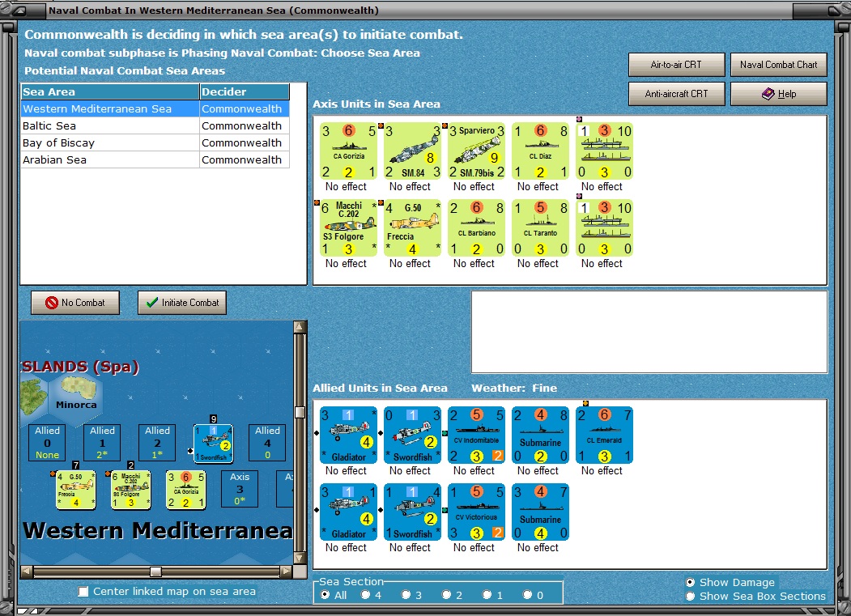Screen dimensions: 851x616
Task: Select the bottom-row Axis convoy counter
Action: click(605, 228)
